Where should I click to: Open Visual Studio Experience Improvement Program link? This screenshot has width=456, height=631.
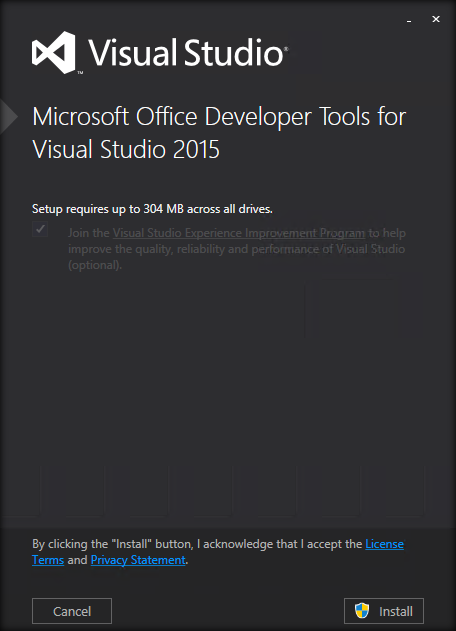(239, 233)
